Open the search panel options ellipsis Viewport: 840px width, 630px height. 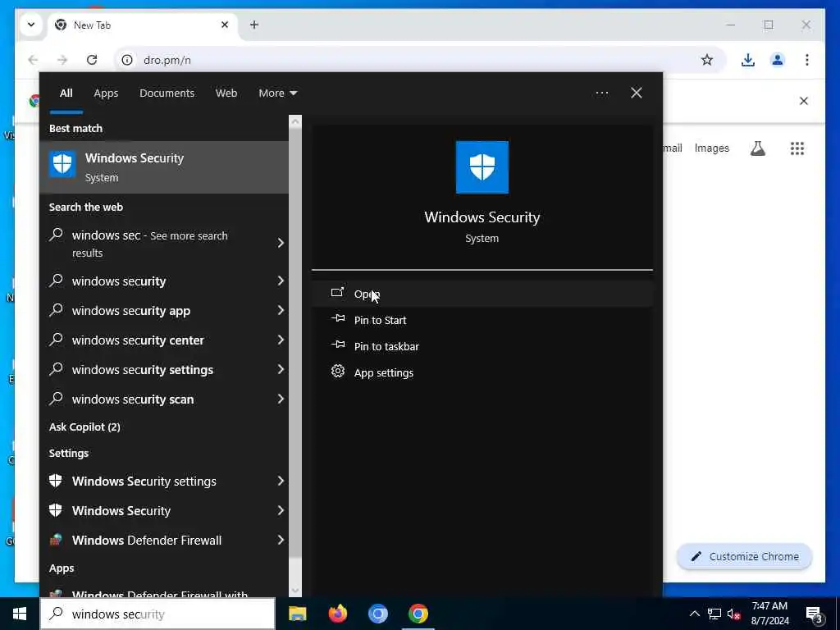point(601,94)
